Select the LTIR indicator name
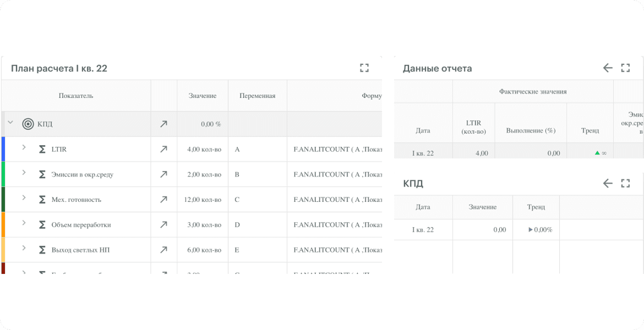The image size is (644, 330). (59, 150)
